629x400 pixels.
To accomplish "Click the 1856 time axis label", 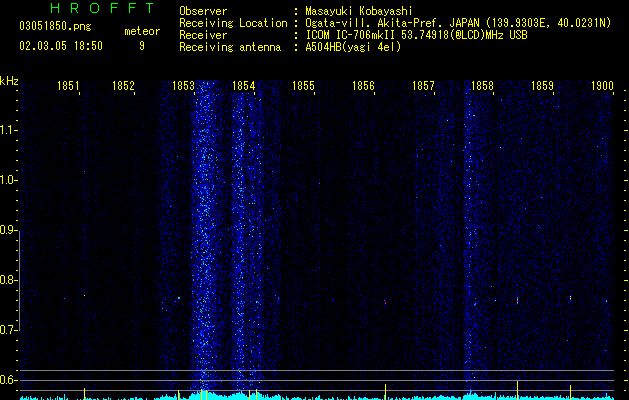I will (363, 85).
